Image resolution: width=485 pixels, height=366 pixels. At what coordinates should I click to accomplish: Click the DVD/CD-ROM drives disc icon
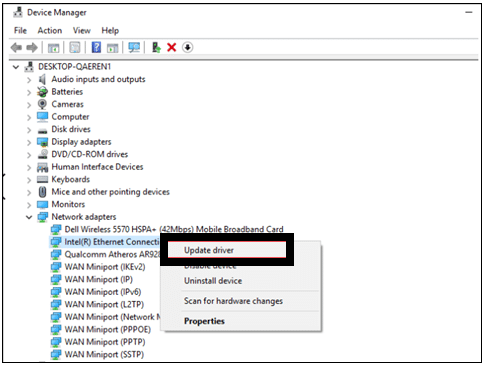42,154
